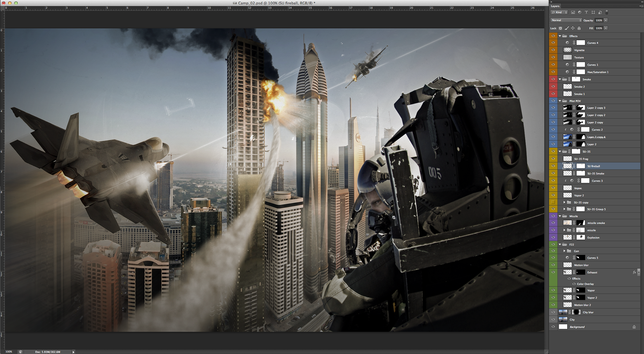Click the lock position icon
The height and width of the screenshot is (354, 644).
tap(573, 28)
